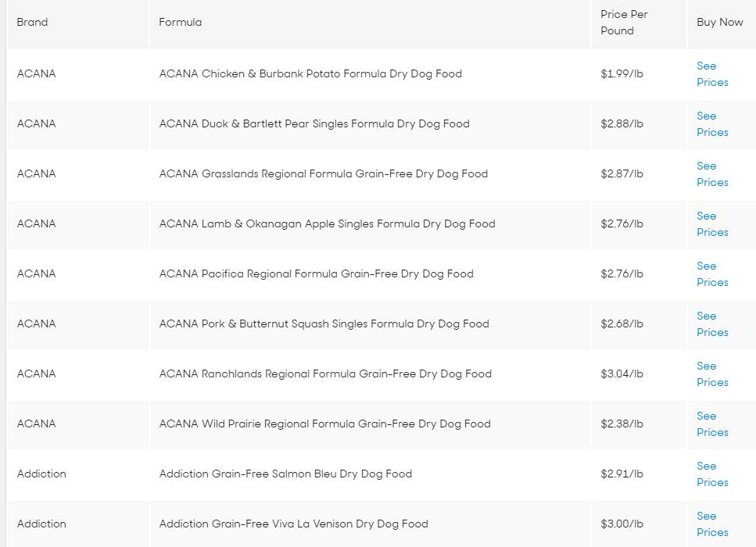This screenshot has height=547, width=756.
Task: Click See Prices for ACANA Wild Prairie
Action: point(711,424)
